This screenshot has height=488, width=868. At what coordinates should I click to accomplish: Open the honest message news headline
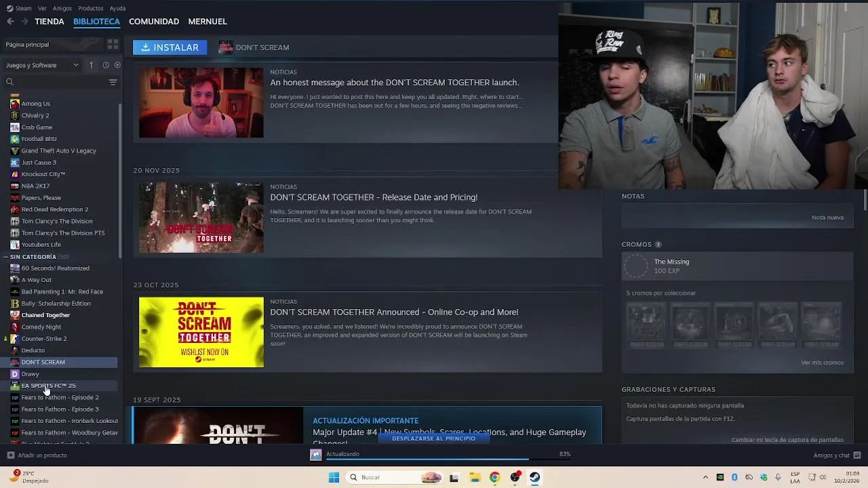395,83
